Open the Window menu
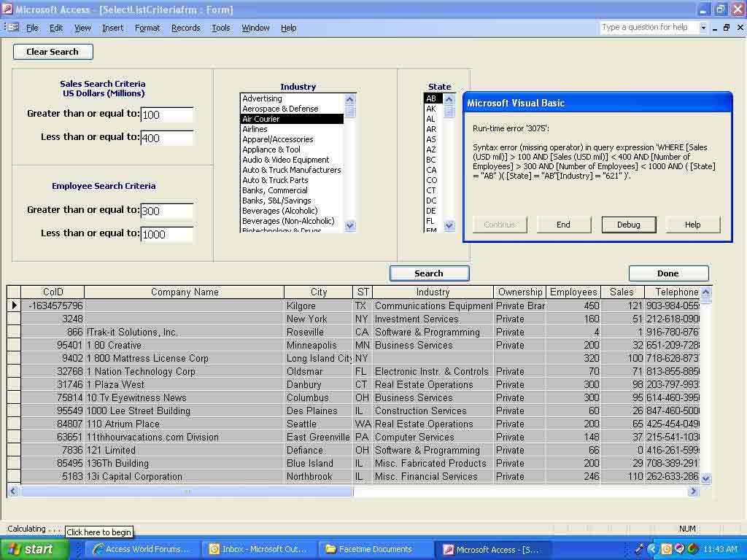 tap(255, 28)
